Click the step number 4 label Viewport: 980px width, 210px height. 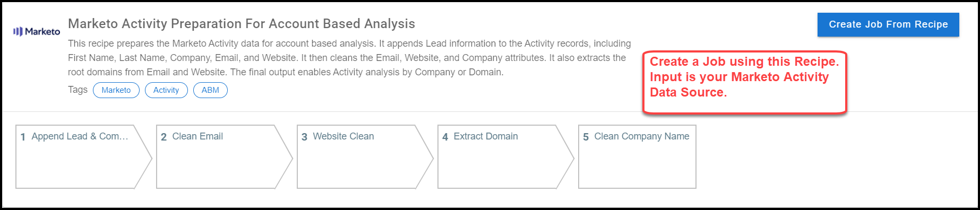point(445,137)
